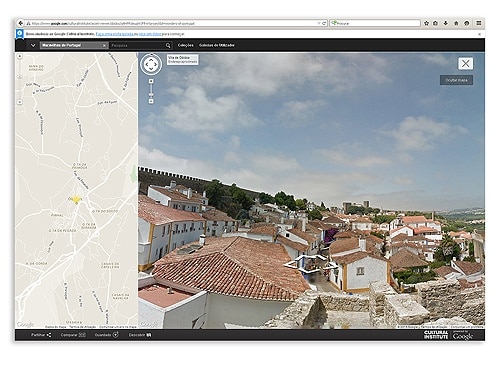This screenshot has width=500, height=375.
Task: Go back with the browser back arrow
Action: point(20,23)
